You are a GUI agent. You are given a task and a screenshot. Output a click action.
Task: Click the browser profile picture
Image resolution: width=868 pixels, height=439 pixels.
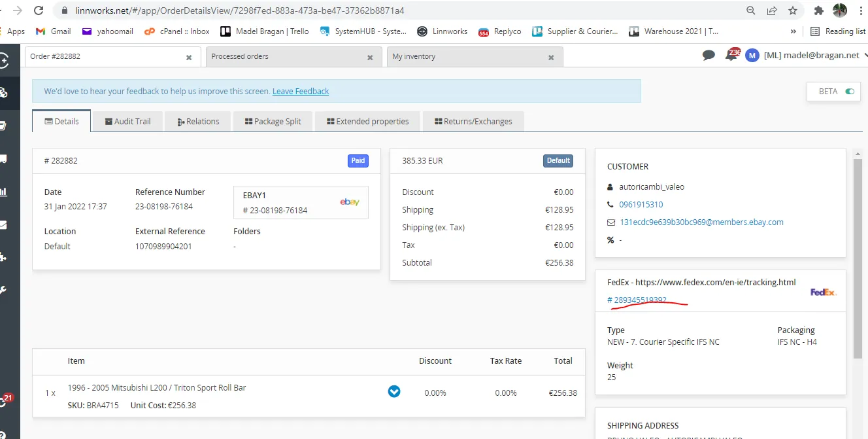click(840, 10)
